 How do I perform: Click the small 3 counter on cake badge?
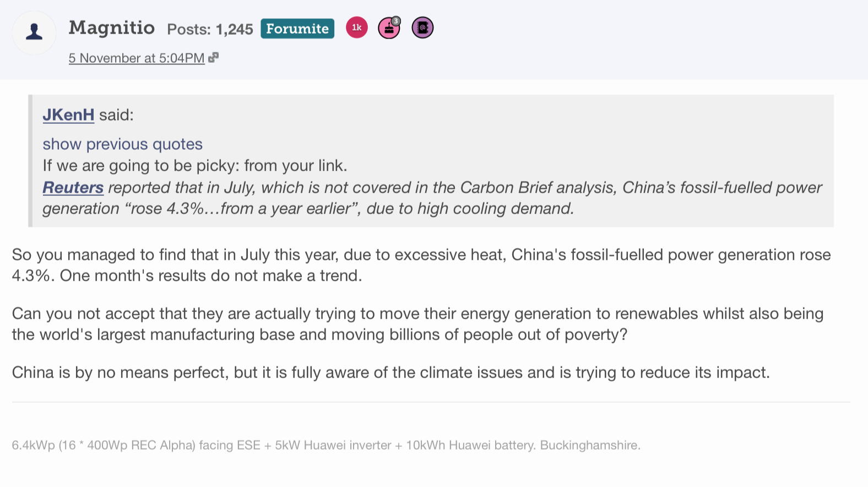(x=395, y=21)
